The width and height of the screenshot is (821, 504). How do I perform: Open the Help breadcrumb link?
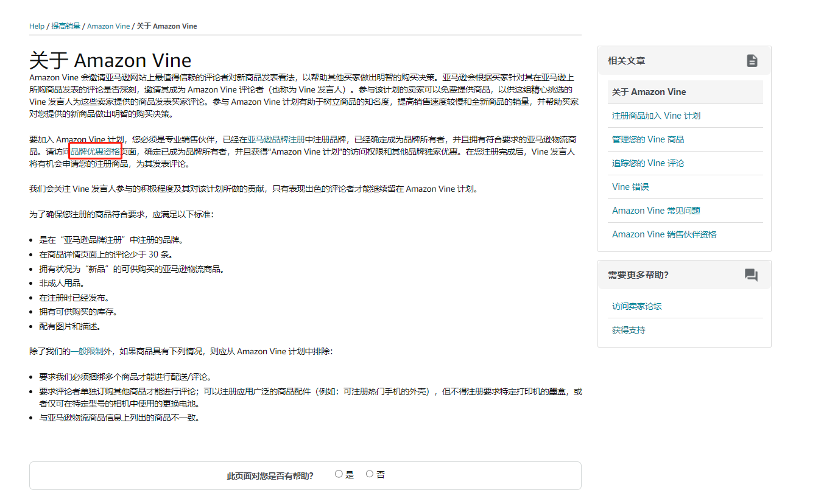pos(37,26)
